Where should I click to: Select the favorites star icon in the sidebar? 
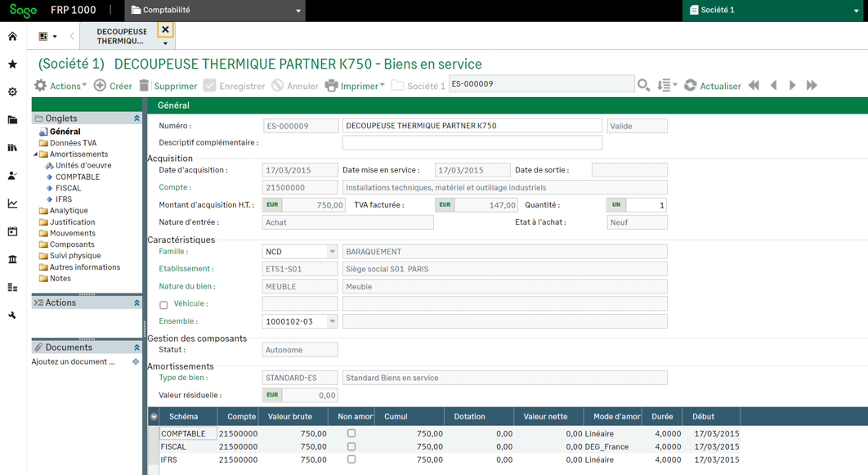tap(11, 63)
